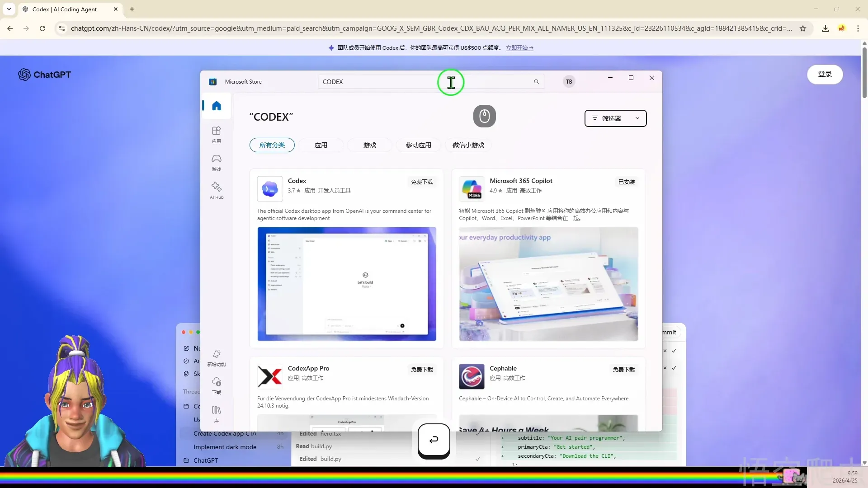868x488 pixels.
Task: Open the Library icon in the Store sidebar
Action: tap(217, 413)
